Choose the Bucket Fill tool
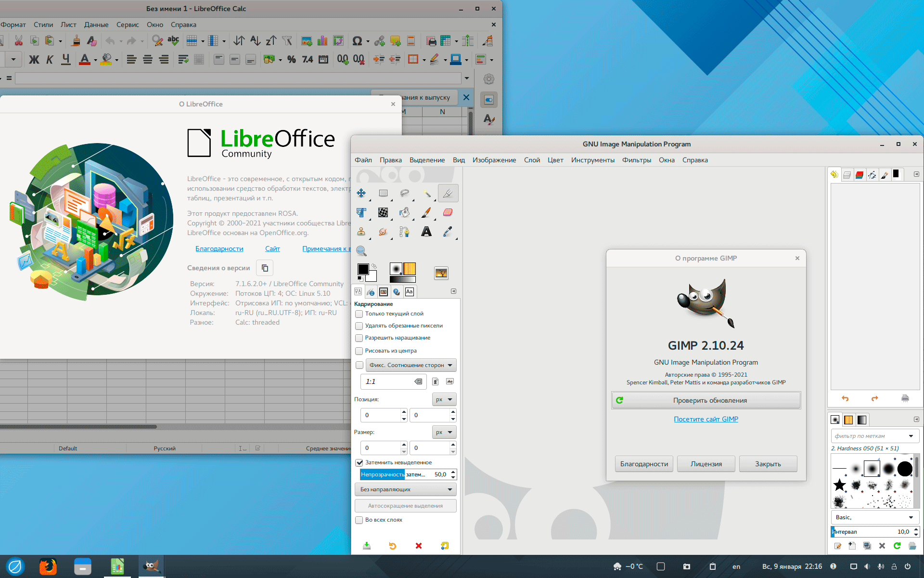Image resolution: width=924 pixels, height=578 pixels. [404, 212]
